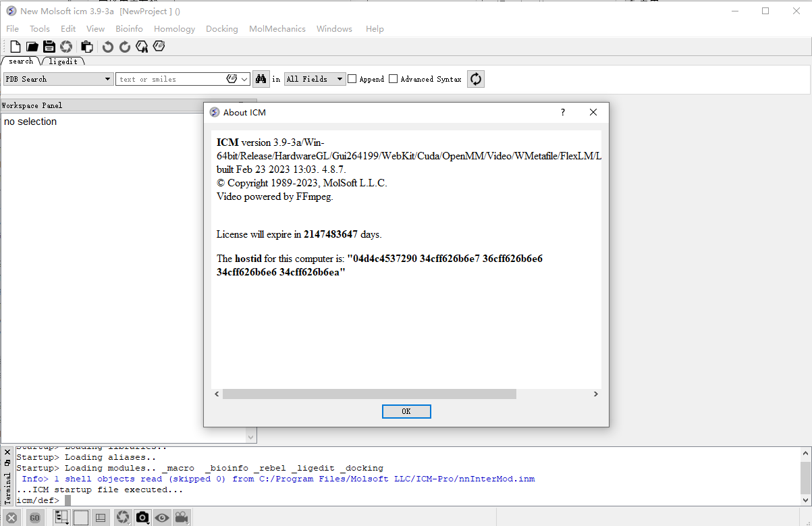812x526 pixels.
Task: Enable Advanced Syntax searching
Action: tap(393, 78)
